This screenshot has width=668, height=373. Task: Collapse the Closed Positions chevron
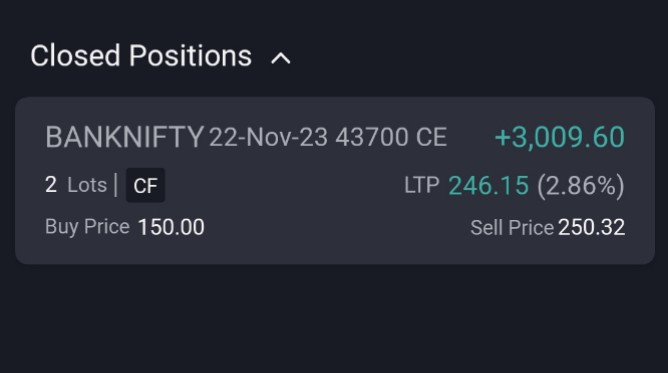click(281, 58)
